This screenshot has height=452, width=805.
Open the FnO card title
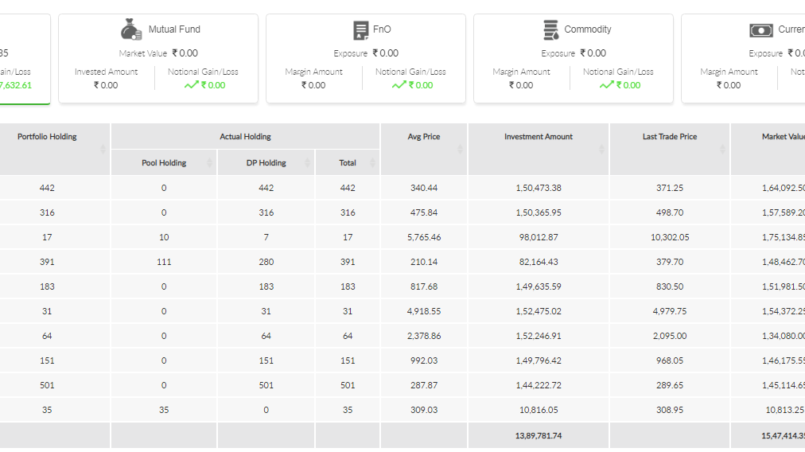tap(382, 29)
